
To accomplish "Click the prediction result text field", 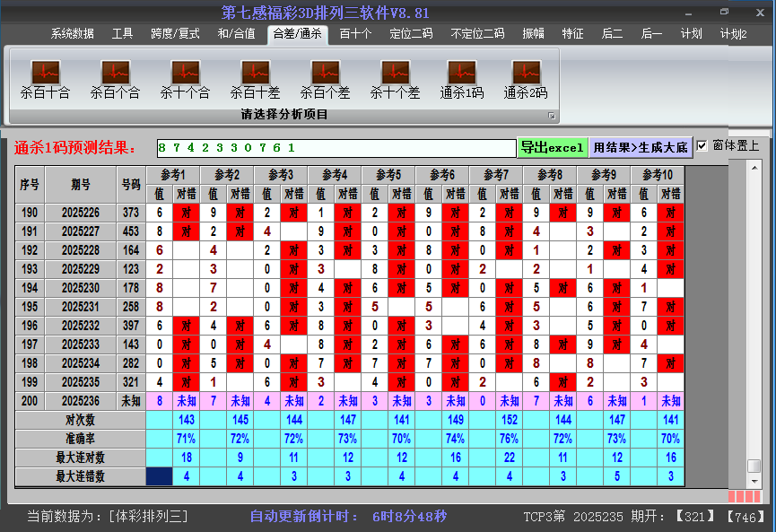I will [335, 147].
